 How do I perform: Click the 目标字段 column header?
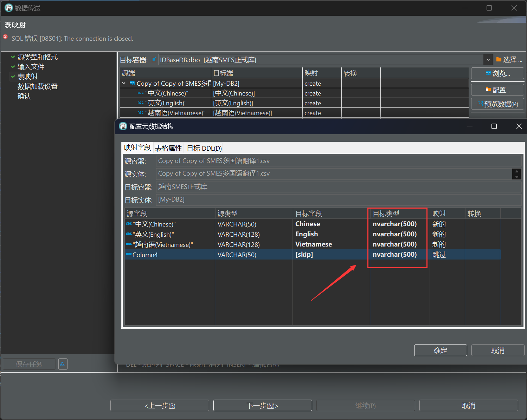(x=331, y=214)
